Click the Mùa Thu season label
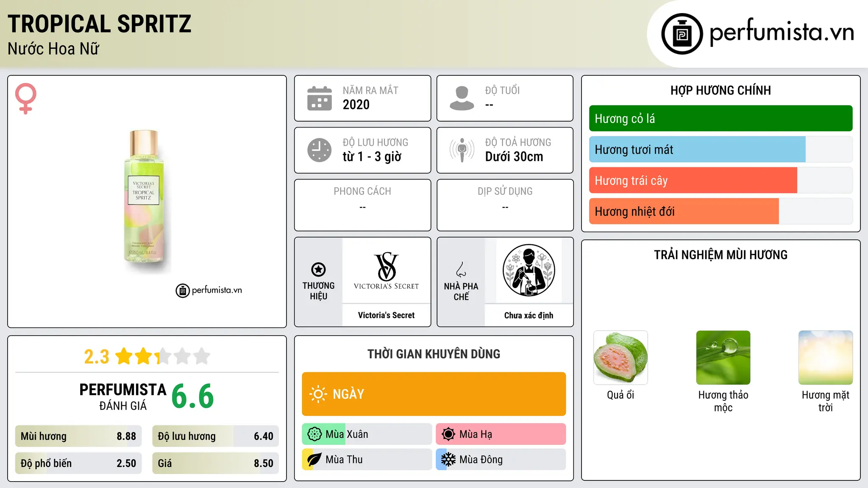This screenshot has height=488, width=868. click(x=344, y=460)
